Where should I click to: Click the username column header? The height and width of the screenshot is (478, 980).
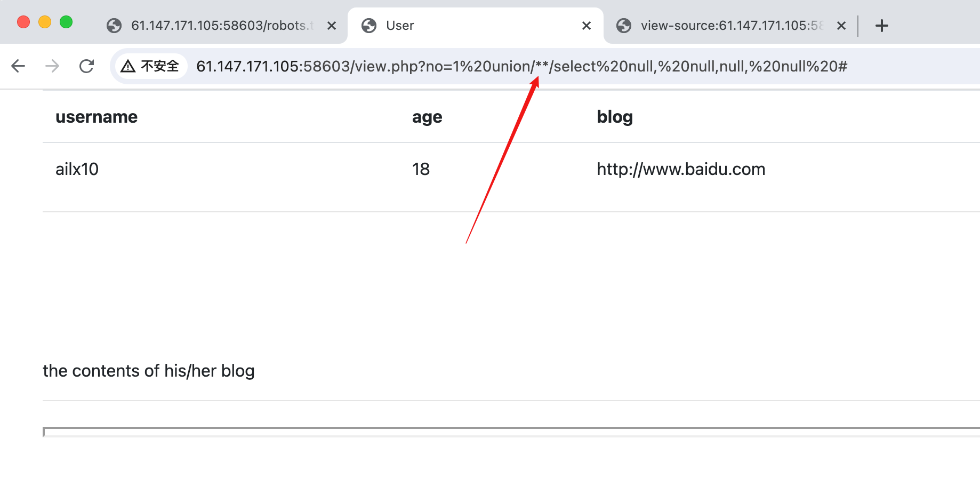point(97,117)
